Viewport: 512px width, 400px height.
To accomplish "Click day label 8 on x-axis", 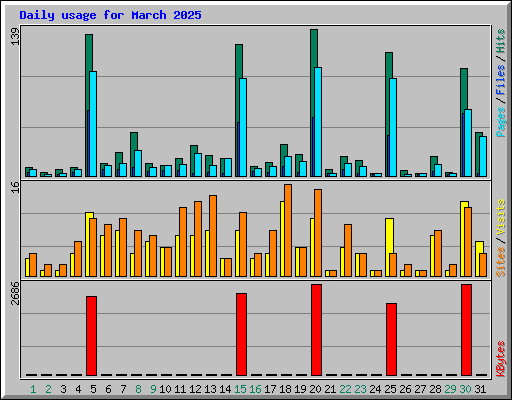I will pyautogui.click(x=138, y=389).
